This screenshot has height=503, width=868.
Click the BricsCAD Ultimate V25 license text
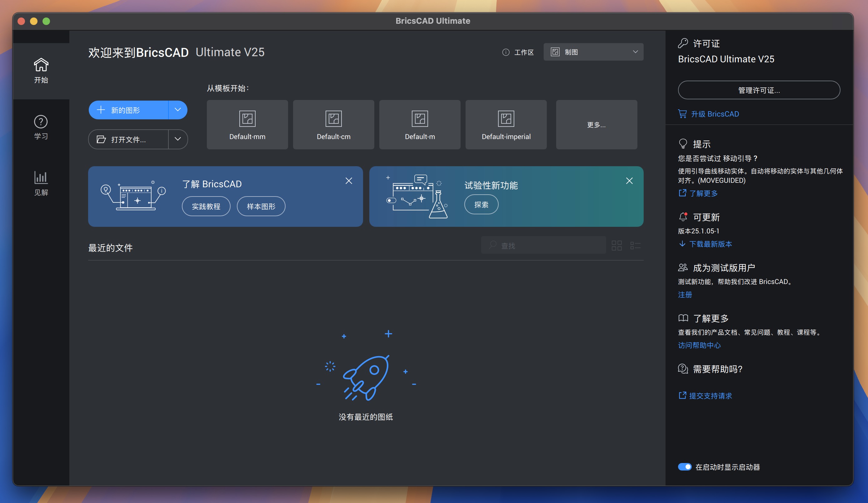coord(726,59)
